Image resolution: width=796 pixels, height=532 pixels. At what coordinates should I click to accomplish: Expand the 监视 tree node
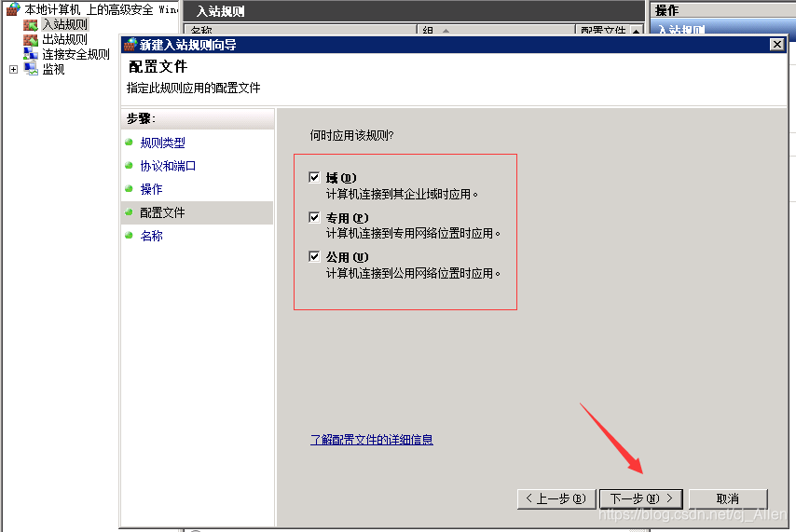14,69
